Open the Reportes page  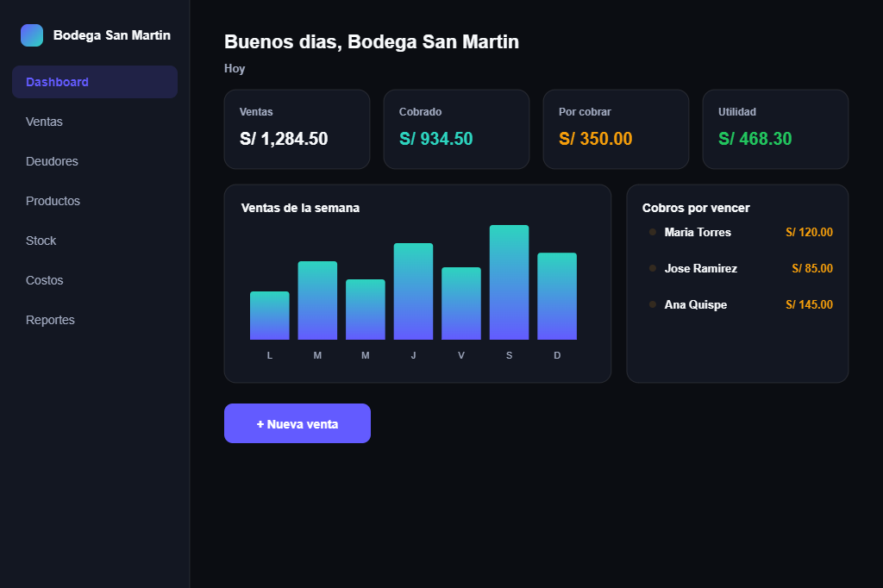(95, 320)
